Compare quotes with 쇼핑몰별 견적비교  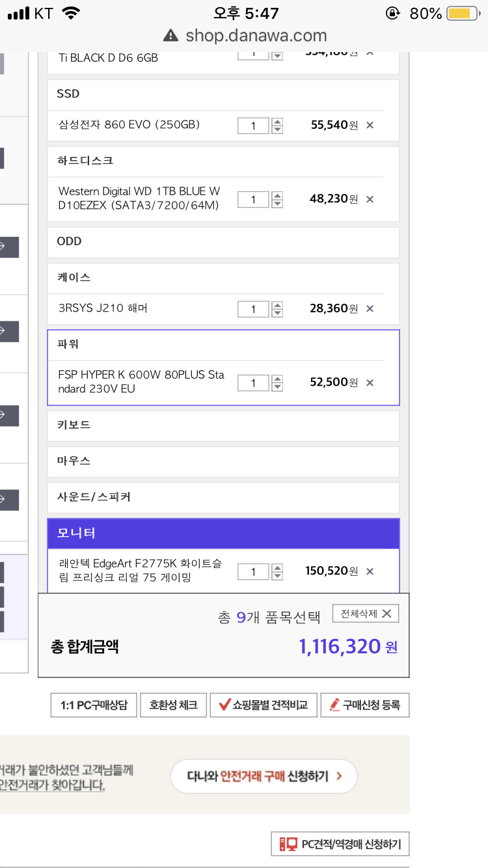(264, 705)
